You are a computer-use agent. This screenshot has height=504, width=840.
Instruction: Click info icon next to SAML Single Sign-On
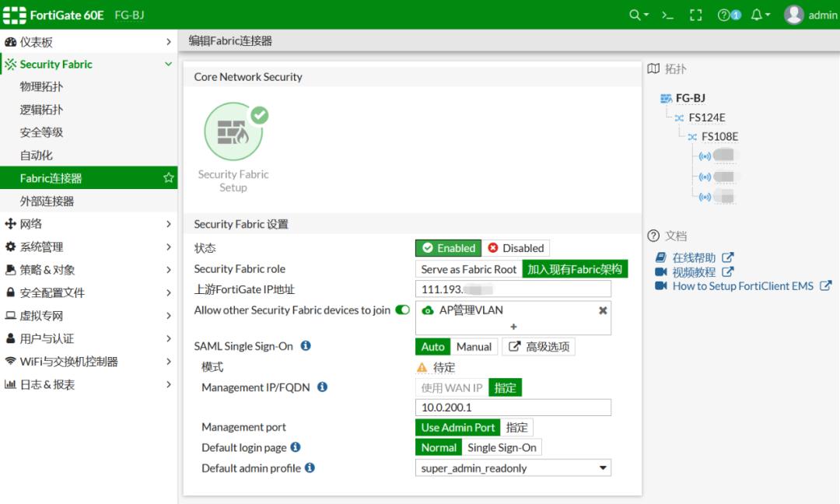306,346
